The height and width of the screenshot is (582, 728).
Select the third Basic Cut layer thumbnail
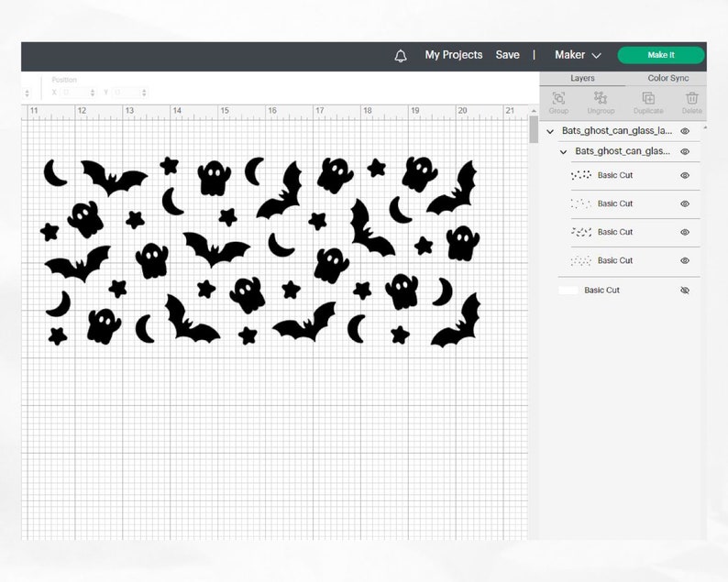coord(580,232)
